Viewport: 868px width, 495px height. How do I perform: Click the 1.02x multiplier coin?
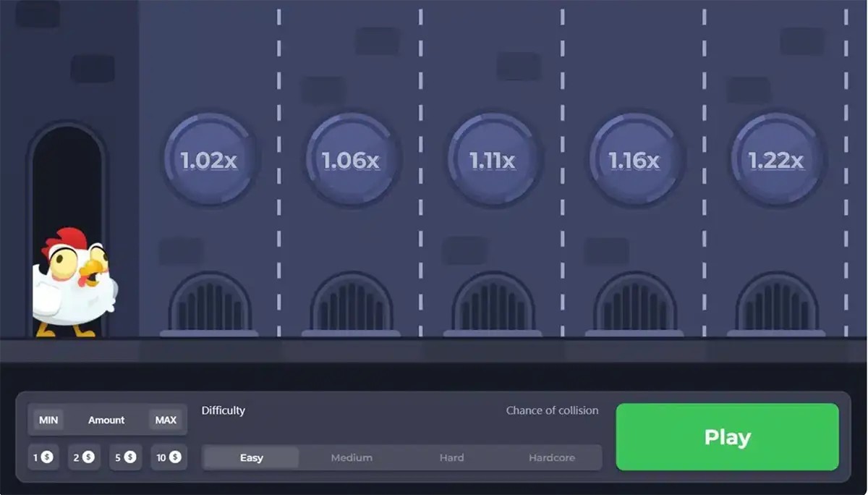click(209, 159)
